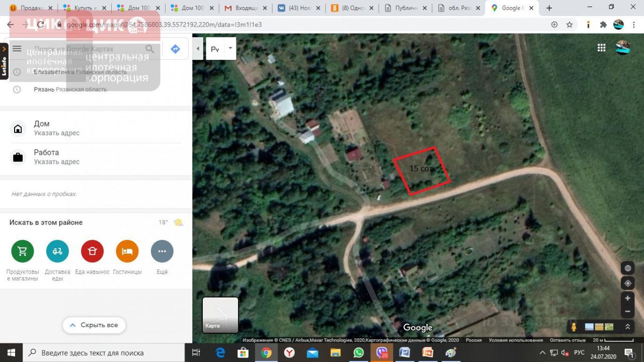Viewport: 644px width, 362px height.
Task: Open Chrome profile avatar in toolbar
Action: point(619,25)
